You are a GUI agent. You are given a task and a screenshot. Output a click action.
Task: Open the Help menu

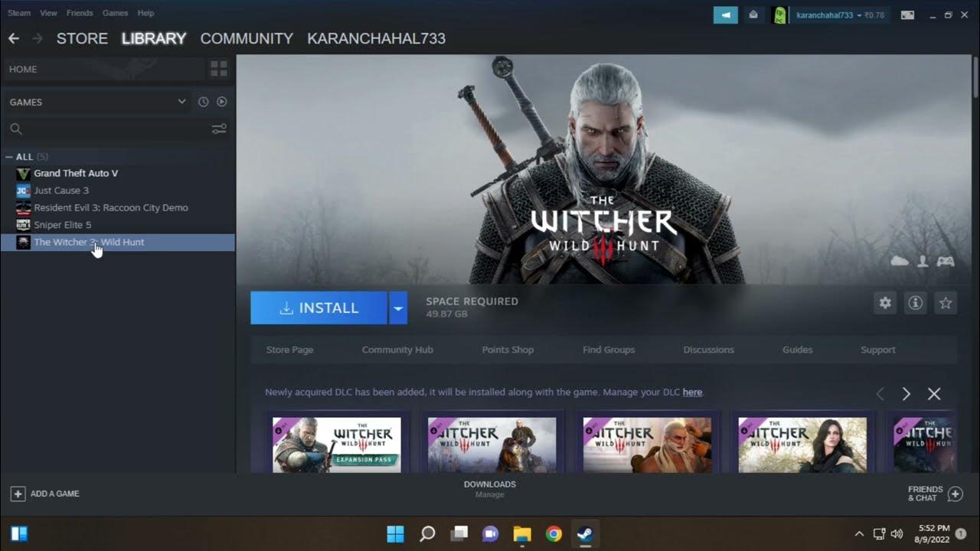[145, 13]
